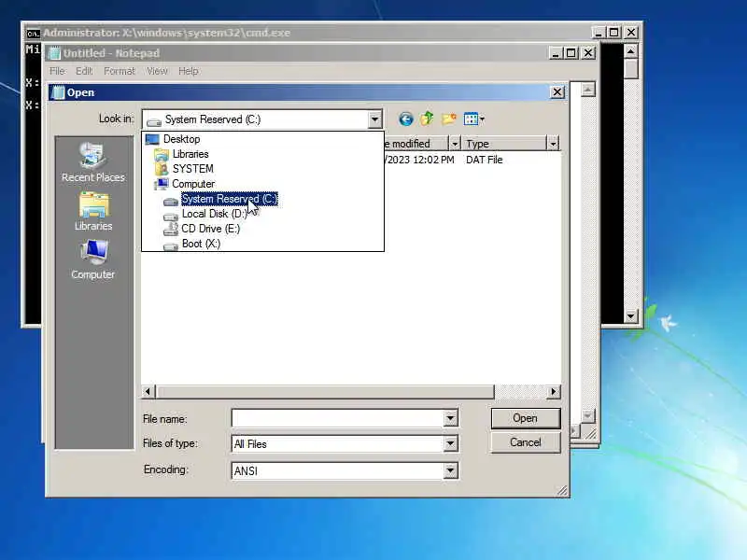
Task: Expand the File name dropdown arrow
Action: (x=450, y=418)
